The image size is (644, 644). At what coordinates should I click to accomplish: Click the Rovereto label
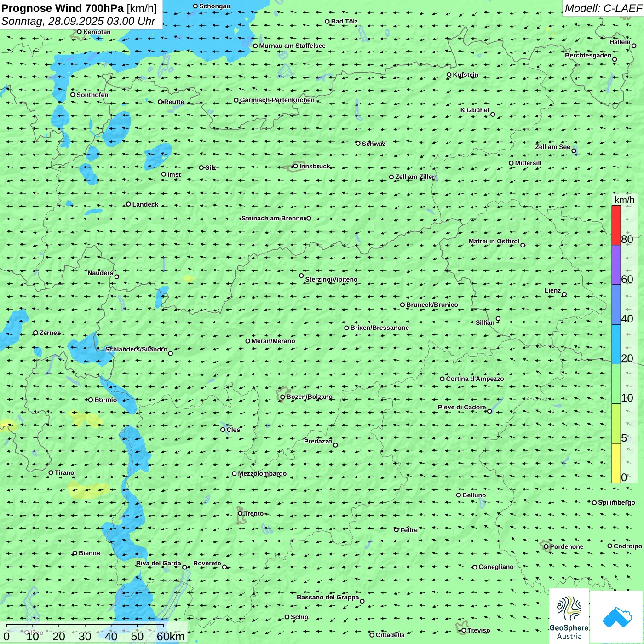207,563
